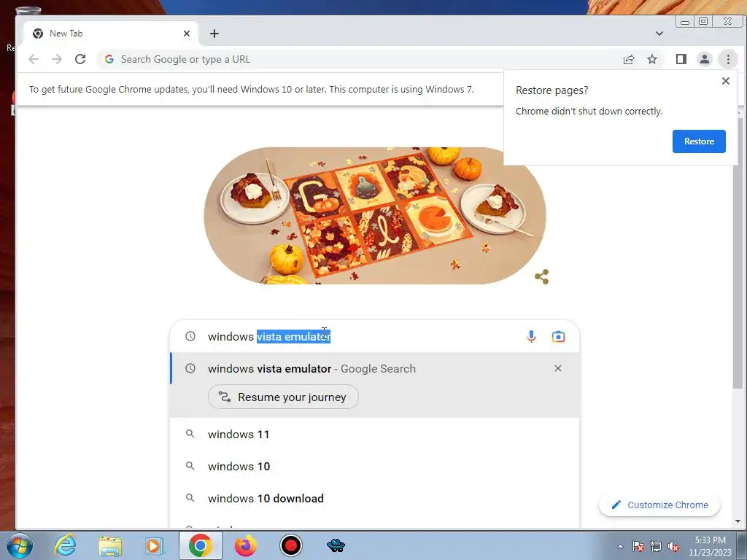This screenshot has width=747, height=560.
Task: Open the profile avatar menu
Action: click(x=705, y=59)
